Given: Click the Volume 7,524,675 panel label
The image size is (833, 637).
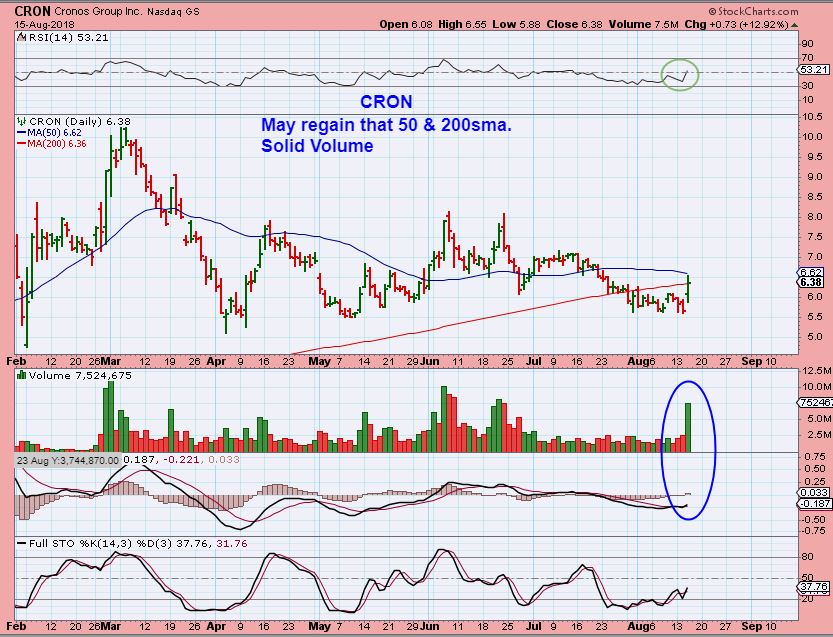Looking at the screenshot, I should pos(80,376).
